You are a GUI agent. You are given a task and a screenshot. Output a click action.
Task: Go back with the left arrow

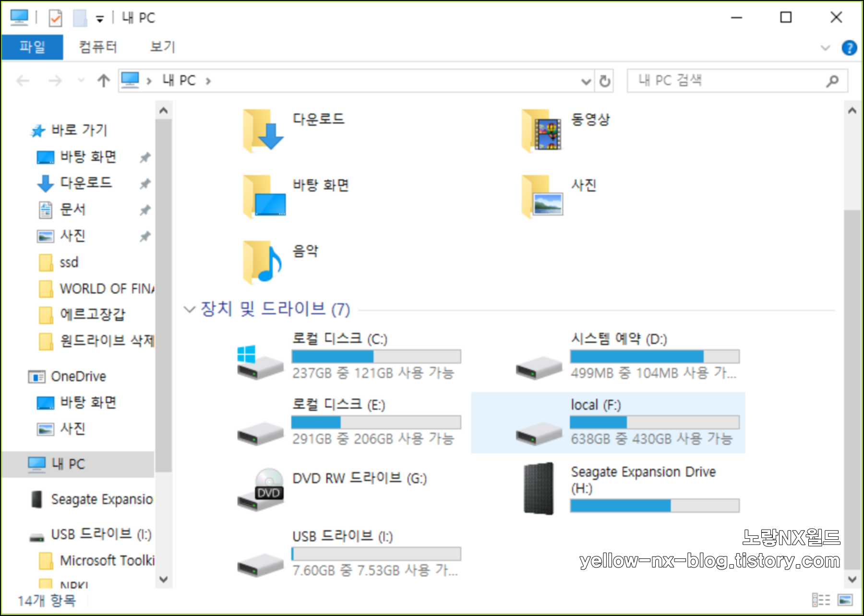23,81
